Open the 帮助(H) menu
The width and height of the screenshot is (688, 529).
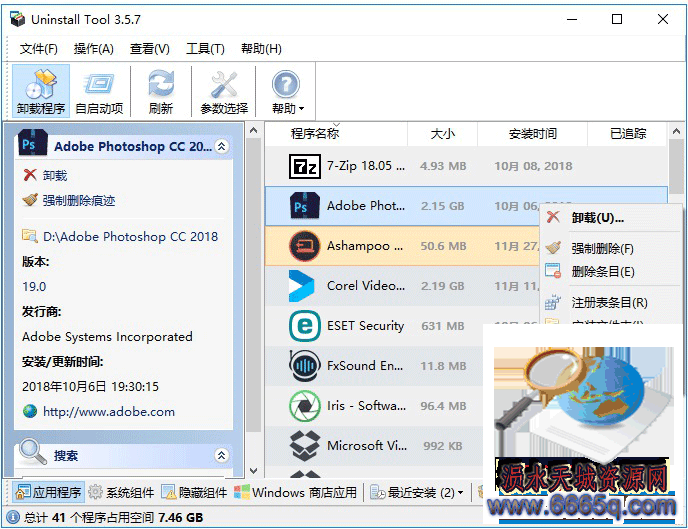262,48
